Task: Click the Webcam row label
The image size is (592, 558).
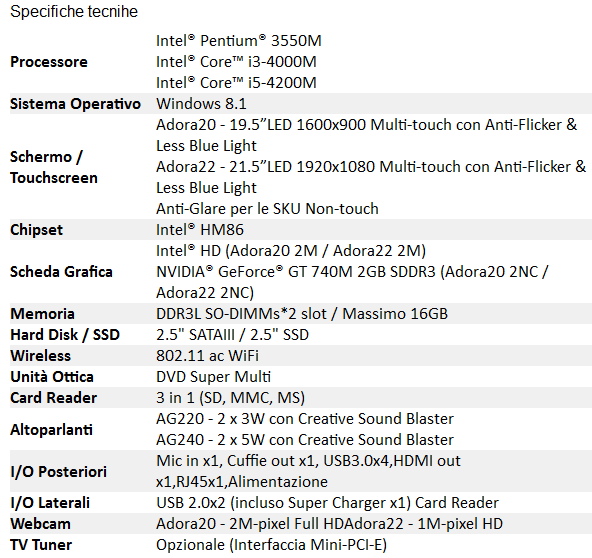Action: pos(40,524)
